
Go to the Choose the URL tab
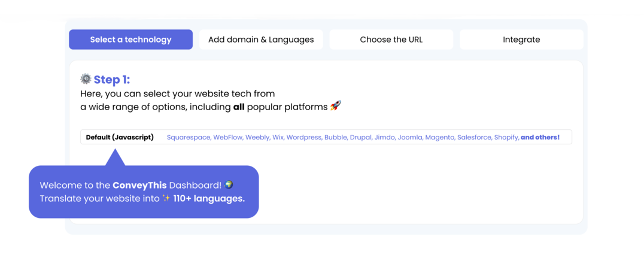(391, 40)
